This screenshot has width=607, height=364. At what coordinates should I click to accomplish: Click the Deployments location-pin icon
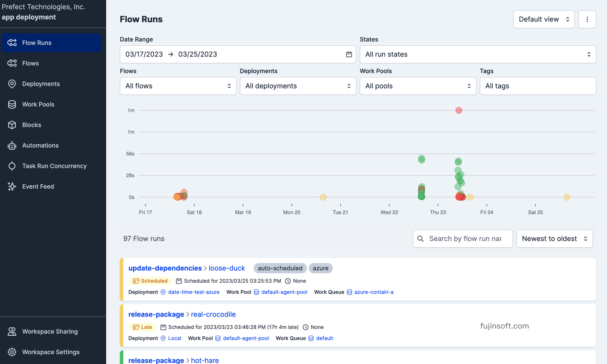click(x=12, y=84)
